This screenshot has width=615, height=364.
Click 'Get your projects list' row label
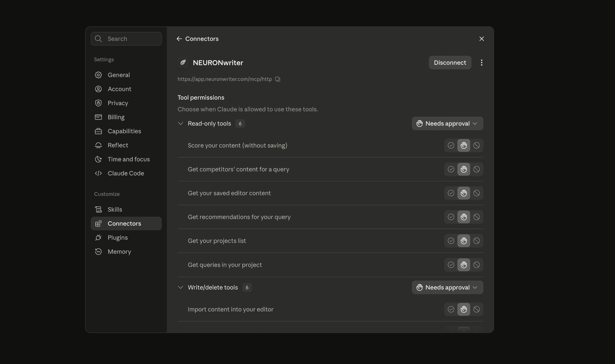pos(217,241)
